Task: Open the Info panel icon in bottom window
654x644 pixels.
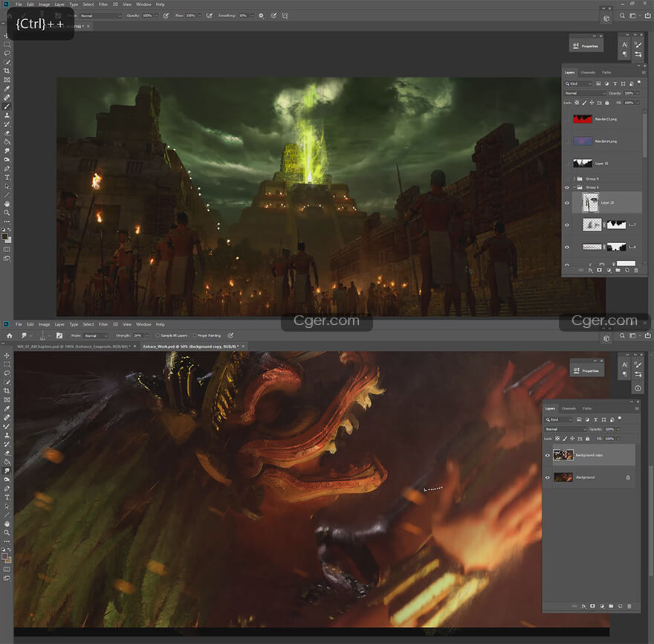Action: click(x=638, y=388)
